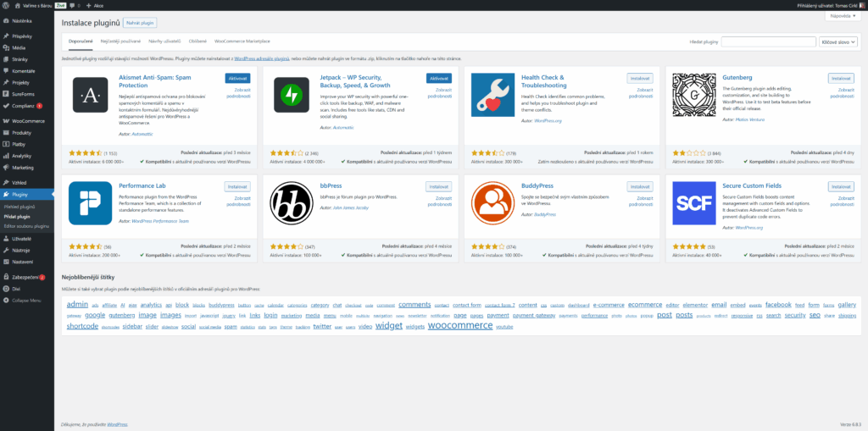Open author link John James Jacoby

(350, 208)
